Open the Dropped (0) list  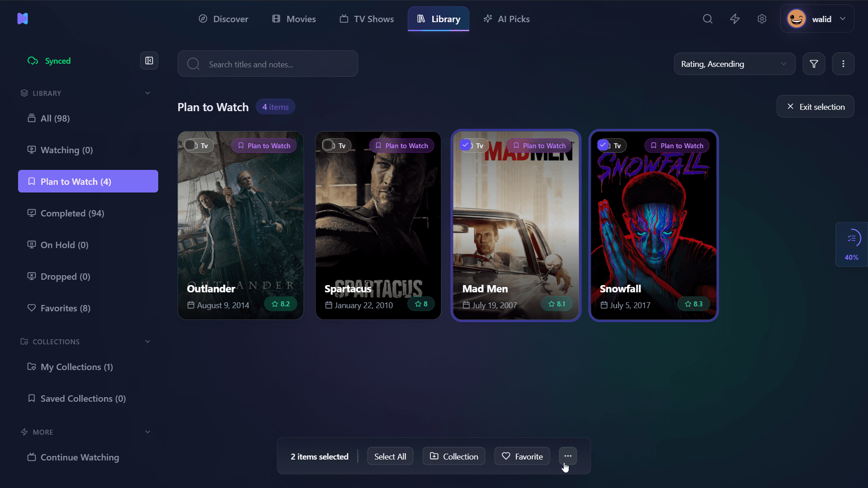88,277
